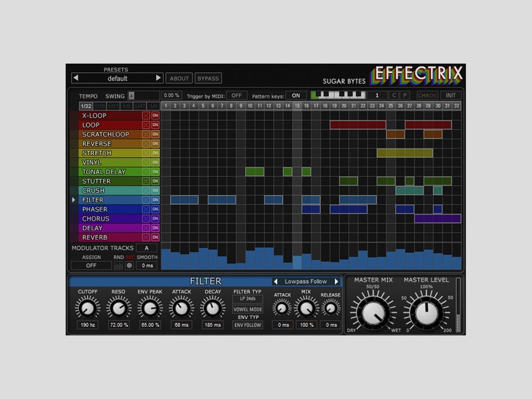Clear the VINYL track with its X icon
Image resolution: width=532 pixels, height=399 pixels.
coord(146,162)
